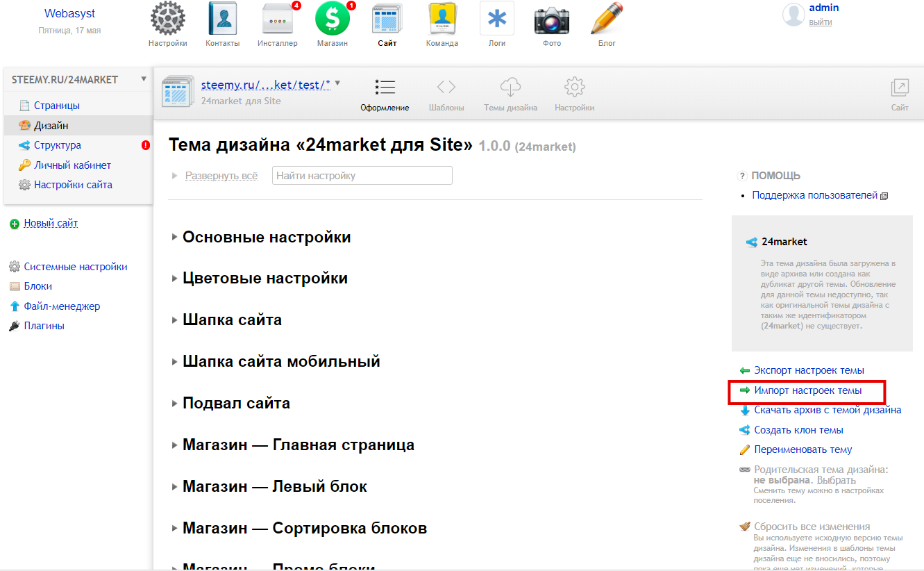Screen dimensions: 924x571
Task: Click Сбросить все изменения option
Action: [812, 527]
